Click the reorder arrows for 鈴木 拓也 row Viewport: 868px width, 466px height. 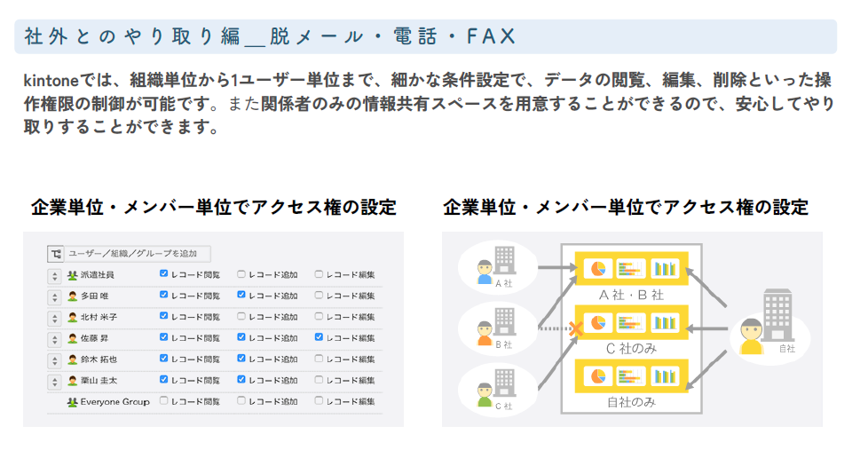coord(54,361)
